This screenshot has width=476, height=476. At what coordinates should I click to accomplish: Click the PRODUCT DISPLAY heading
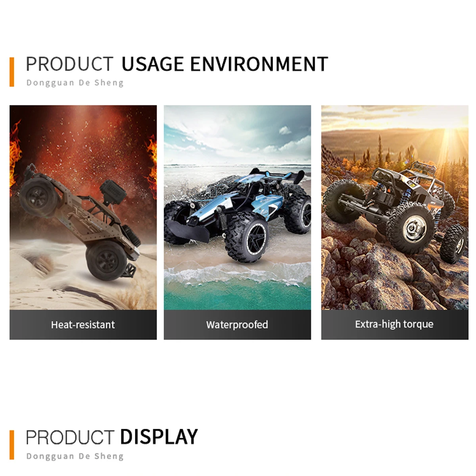(112, 437)
